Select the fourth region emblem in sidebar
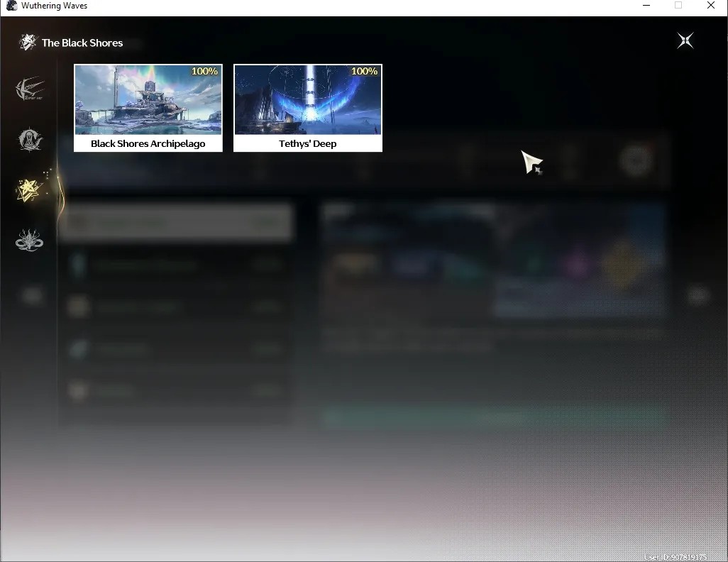This screenshot has height=562, width=728. (29, 241)
